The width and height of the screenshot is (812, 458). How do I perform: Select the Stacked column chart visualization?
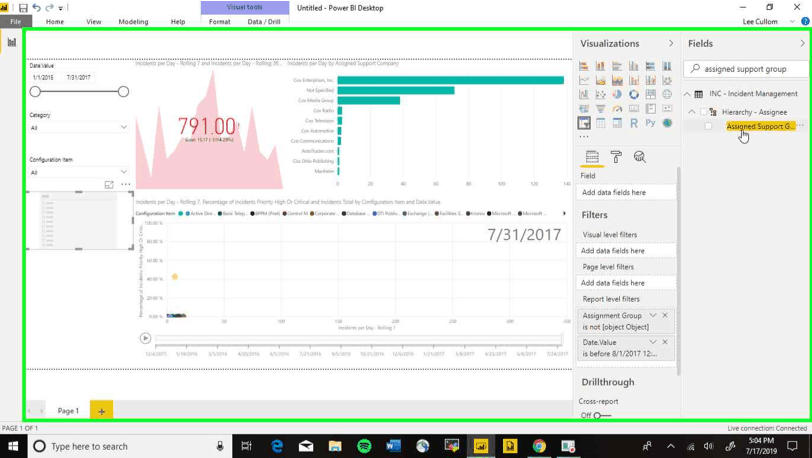600,66
